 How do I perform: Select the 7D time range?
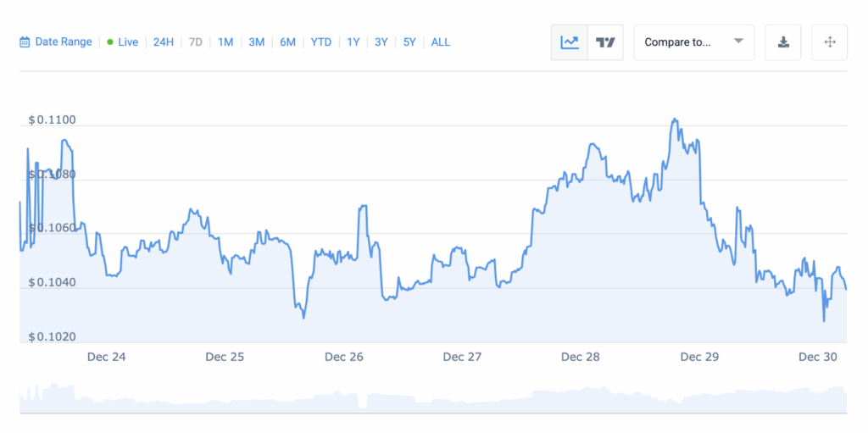click(196, 42)
